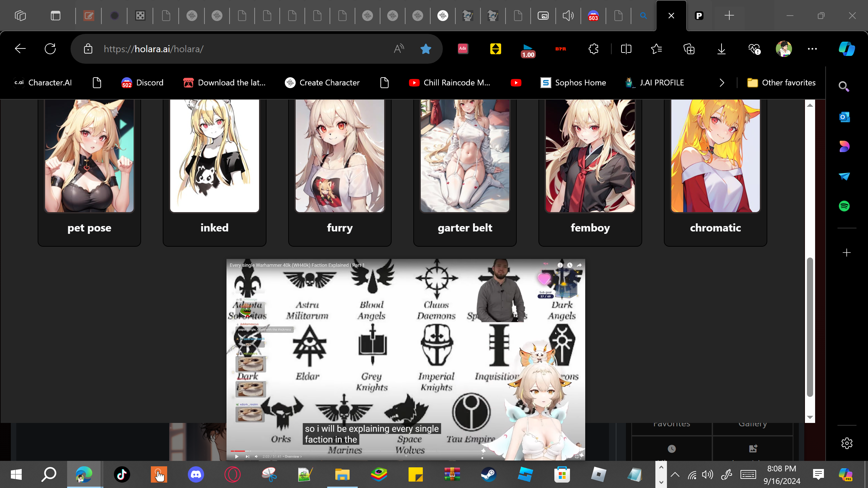Reload the holara.ai page

[50, 49]
